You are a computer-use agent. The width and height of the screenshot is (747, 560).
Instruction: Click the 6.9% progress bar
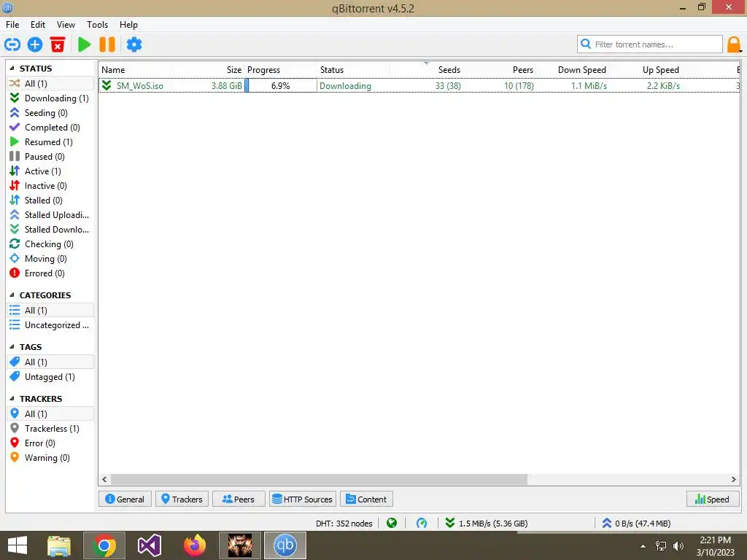(x=281, y=86)
